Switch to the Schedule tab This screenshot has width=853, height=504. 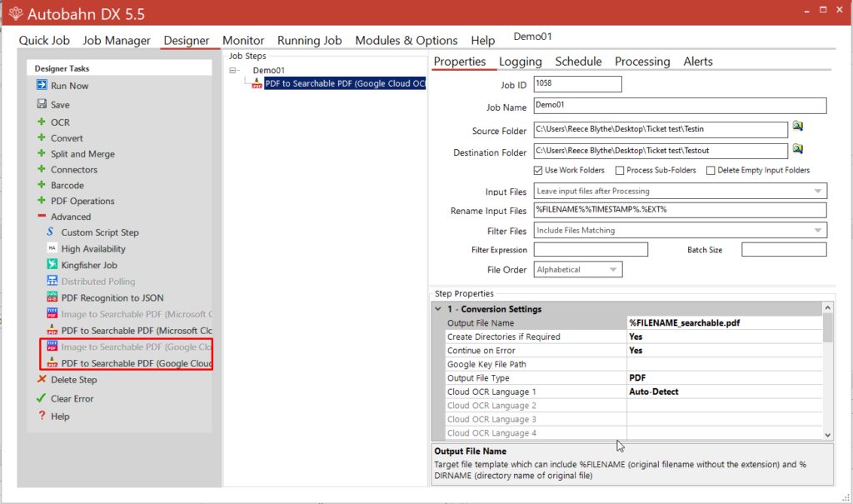coord(578,62)
